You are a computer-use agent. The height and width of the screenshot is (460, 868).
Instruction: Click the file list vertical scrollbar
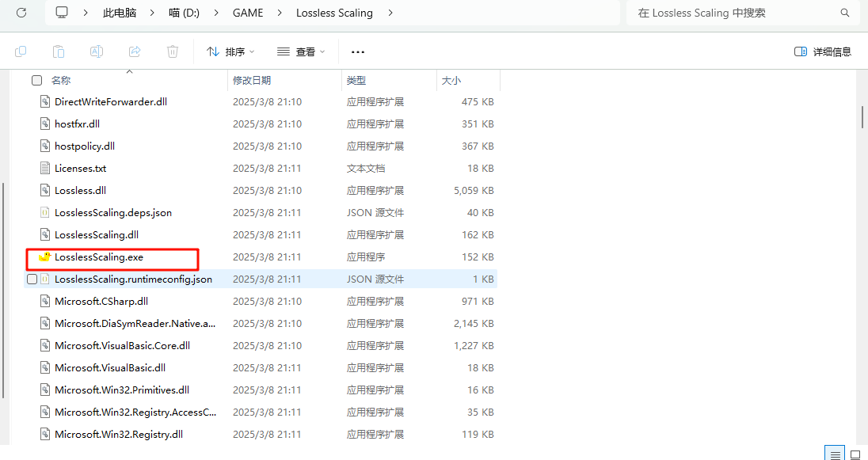tap(862, 116)
